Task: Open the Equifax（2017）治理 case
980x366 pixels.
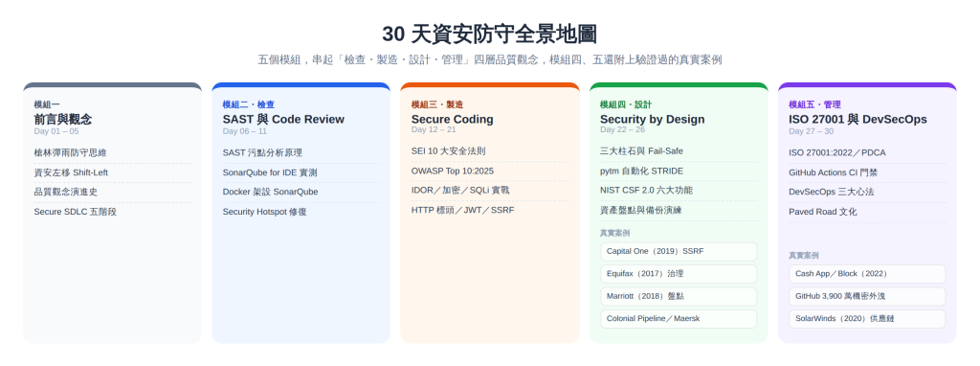Action: [x=679, y=274]
